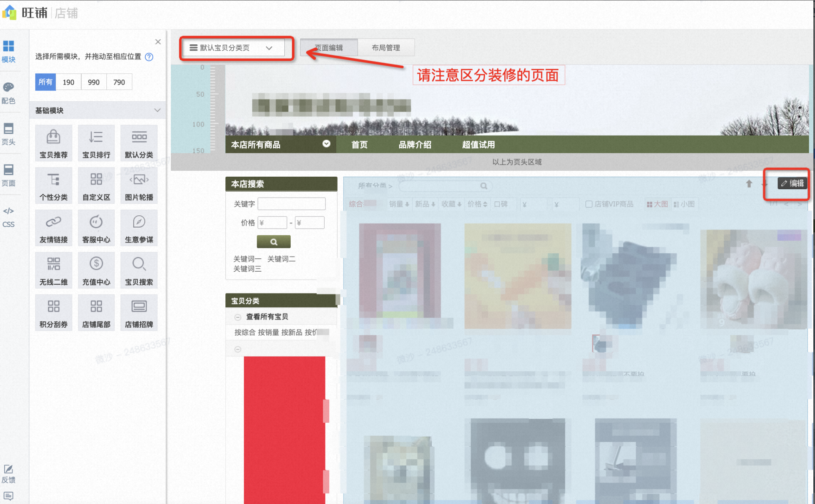Click the 按新品 sort link

[292, 332]
